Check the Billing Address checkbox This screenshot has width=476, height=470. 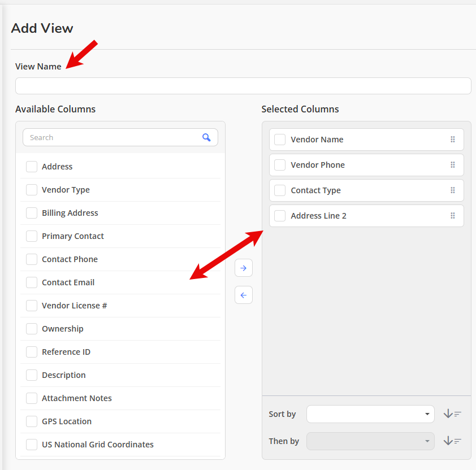(x=32, y=213)
